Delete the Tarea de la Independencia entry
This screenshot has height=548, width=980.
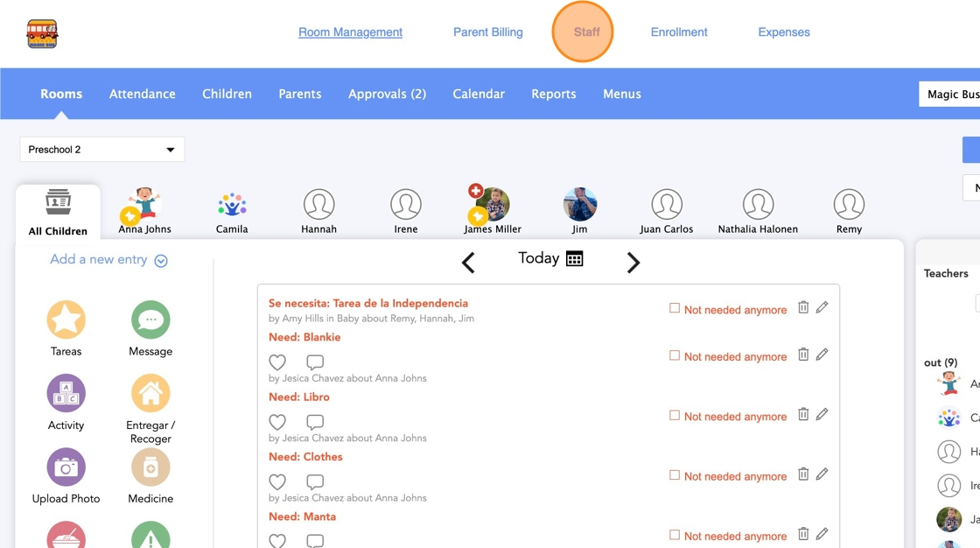803,307
